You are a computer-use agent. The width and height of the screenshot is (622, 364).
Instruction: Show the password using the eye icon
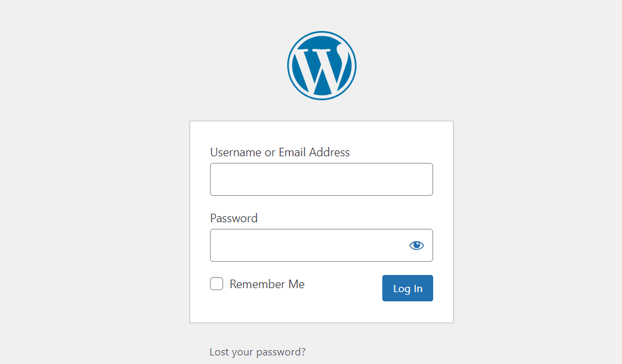click(416, 245)
